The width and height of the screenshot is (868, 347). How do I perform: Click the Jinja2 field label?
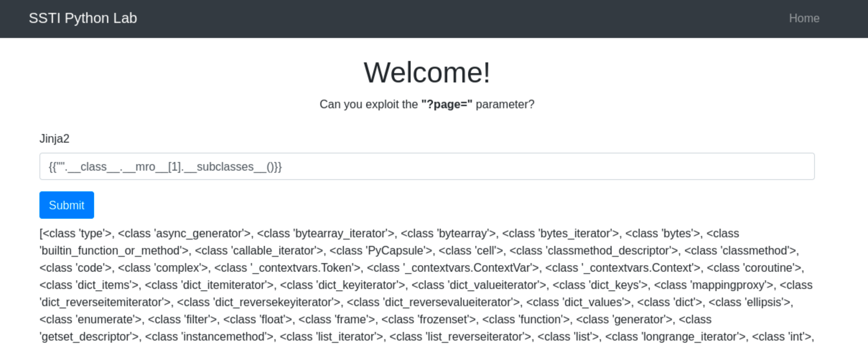tap(54, 139)
